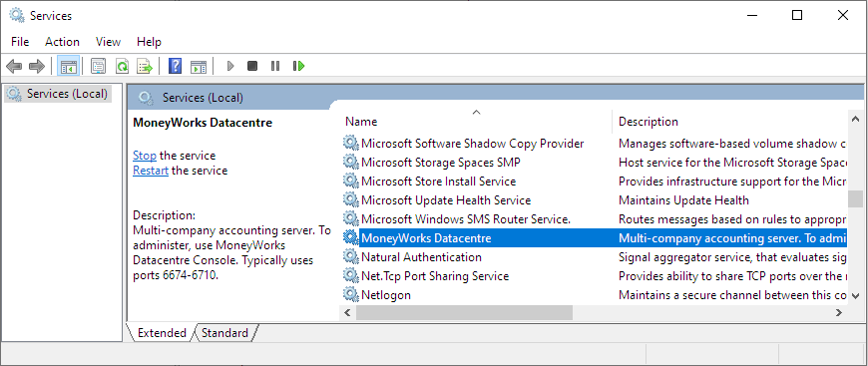The image size is (868, 366).
Task: Click the Restart Service toolbar icon
Action: point(299,66)
